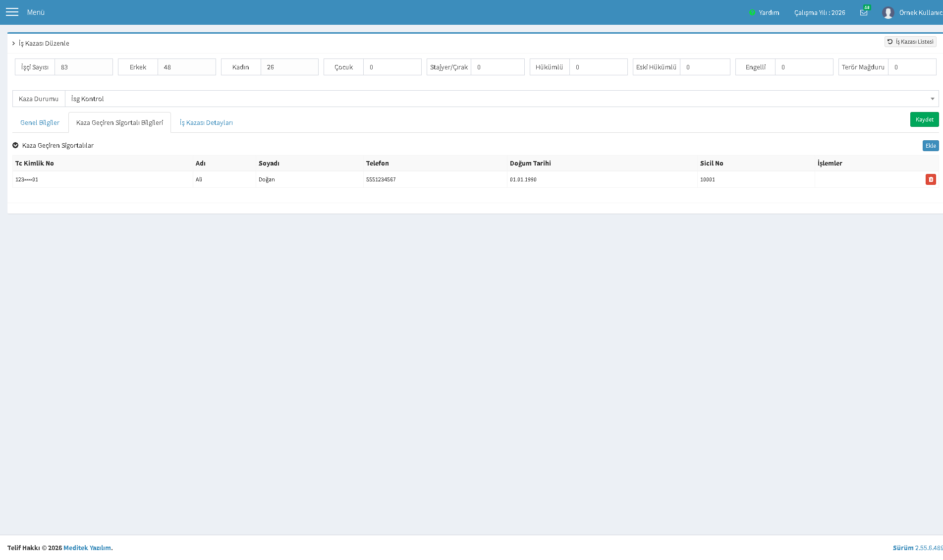Click the user avatar icon
943x560 pixels.
click(x=888, y=12)
